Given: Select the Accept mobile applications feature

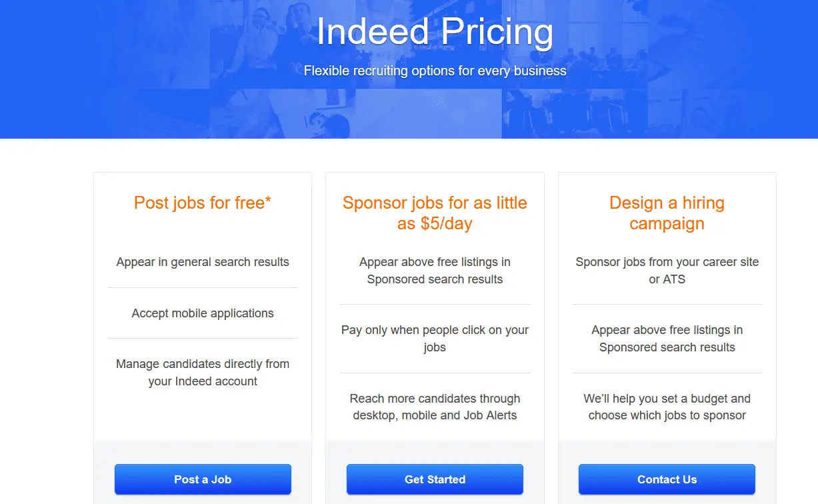Looking at the screenshot, I should click(203, 313).
